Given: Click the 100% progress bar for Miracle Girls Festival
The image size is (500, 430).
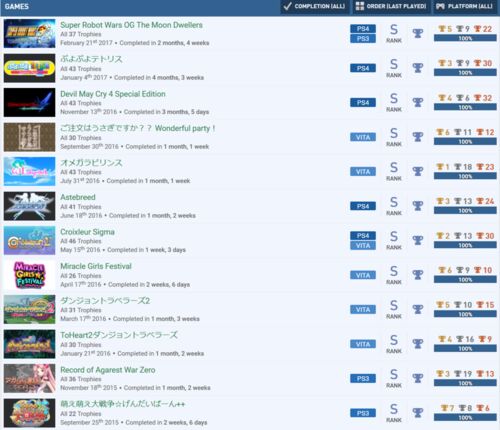Looking at the screenshot, I should point(465,280).
